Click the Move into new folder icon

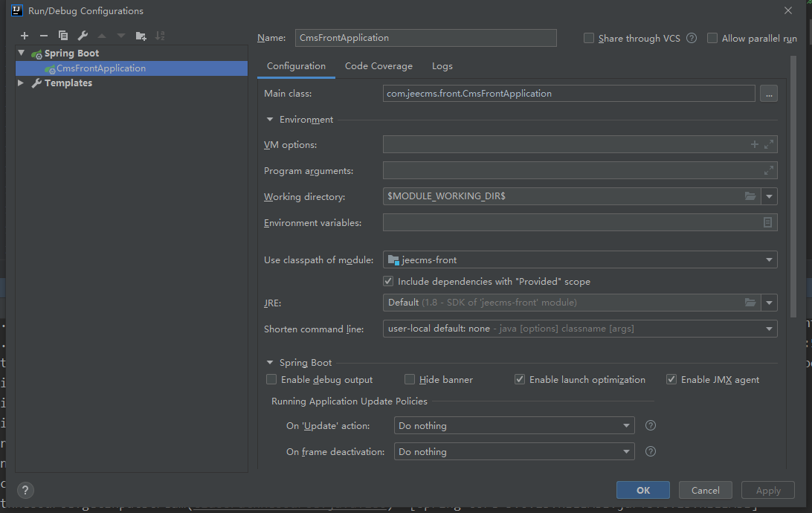[x=141, y=36]
